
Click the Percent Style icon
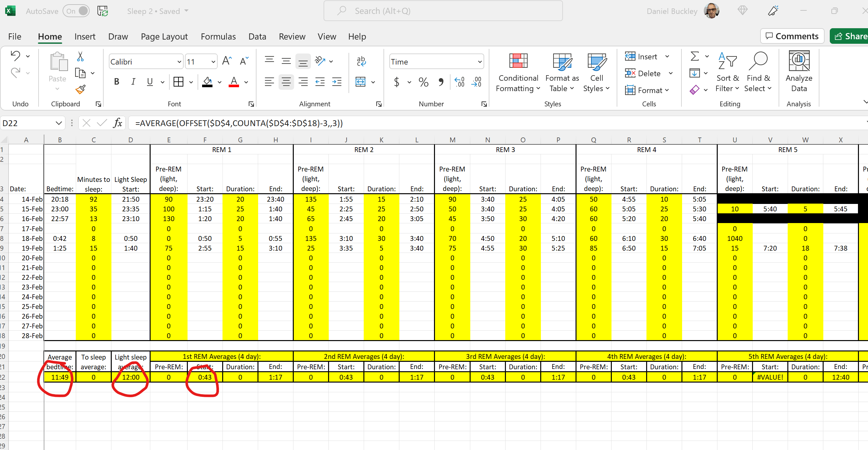tap(423, 82)
